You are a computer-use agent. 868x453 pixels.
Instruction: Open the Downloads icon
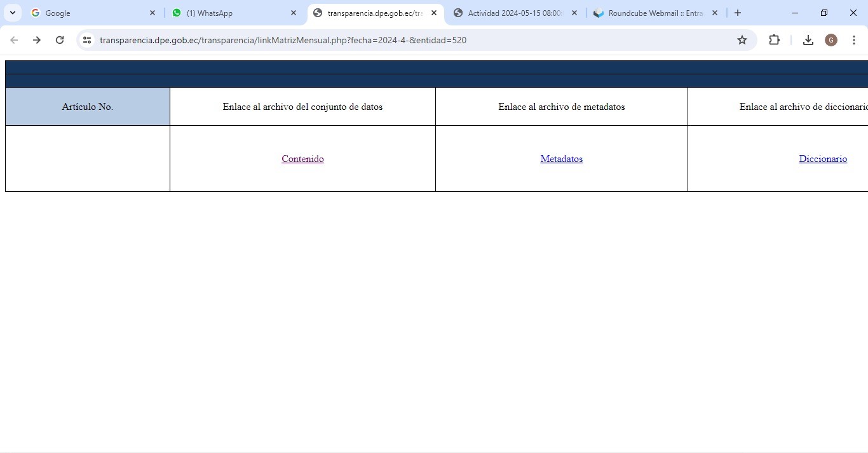[808, 40]
